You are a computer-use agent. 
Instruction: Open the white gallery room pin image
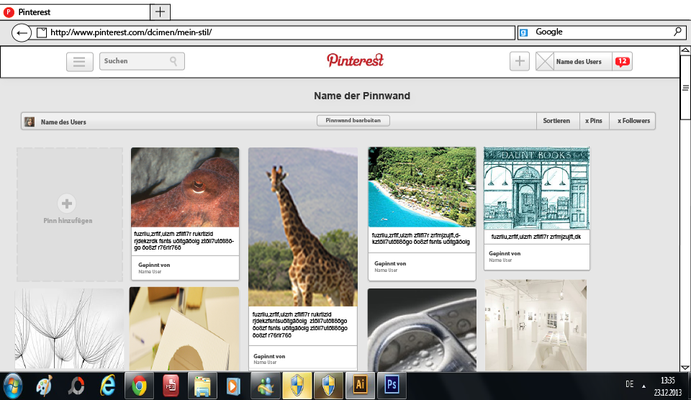536,325
